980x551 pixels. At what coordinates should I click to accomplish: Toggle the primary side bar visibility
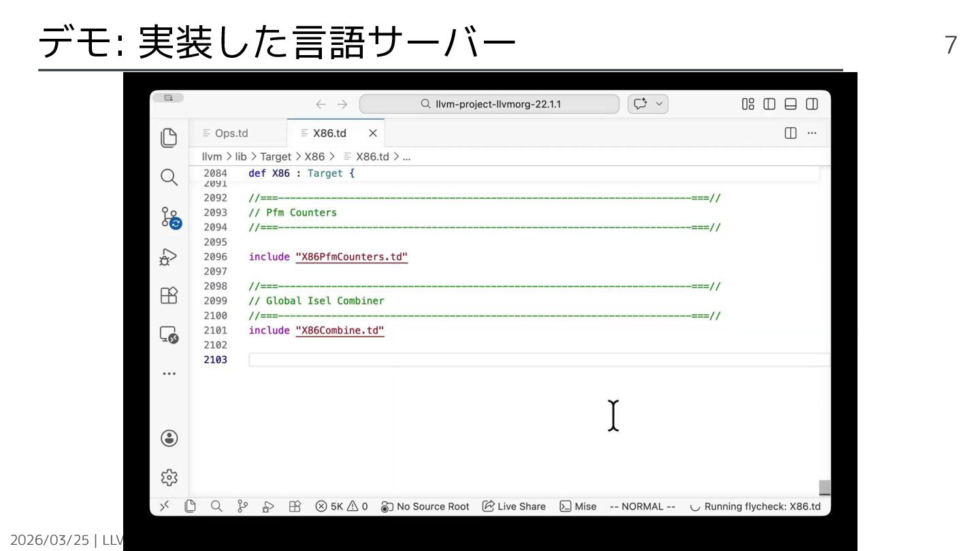tap(770, 104)
